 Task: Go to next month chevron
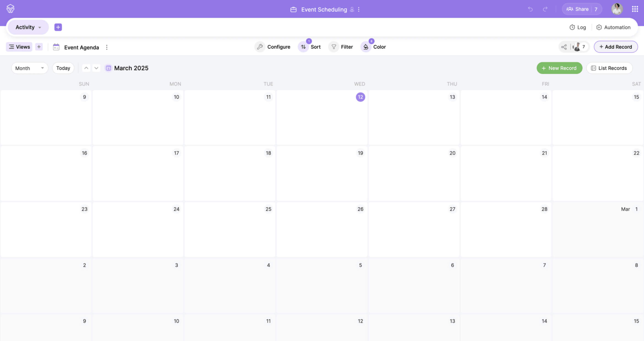[96, 68]
